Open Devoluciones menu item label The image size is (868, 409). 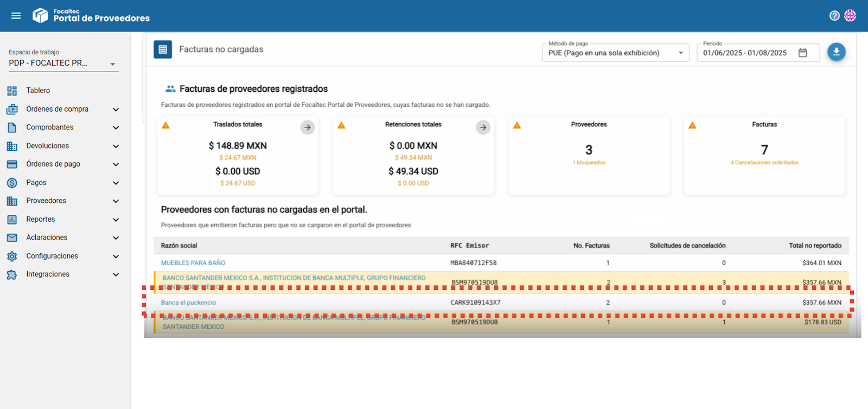click(x=48, y=145)
